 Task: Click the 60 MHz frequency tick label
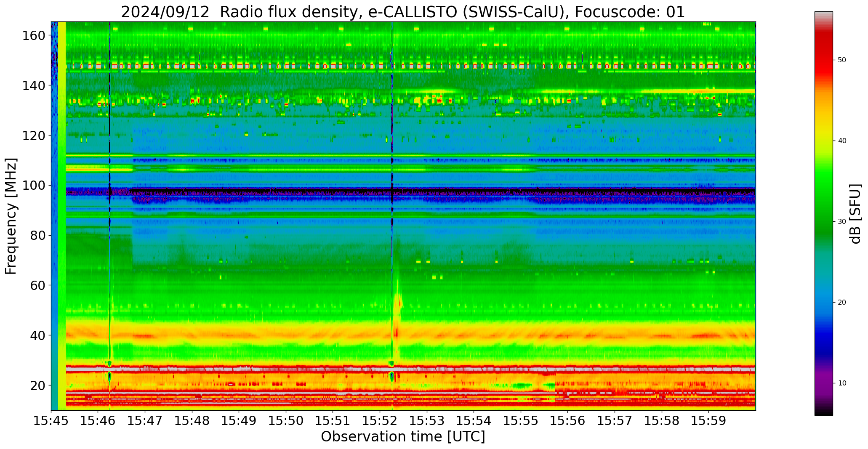[37, 285]
